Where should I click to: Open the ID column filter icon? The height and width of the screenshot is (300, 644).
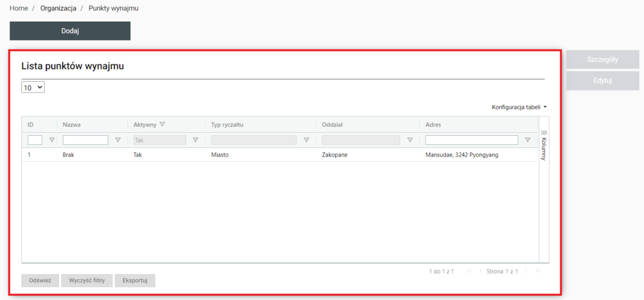[x=52, y=140]
